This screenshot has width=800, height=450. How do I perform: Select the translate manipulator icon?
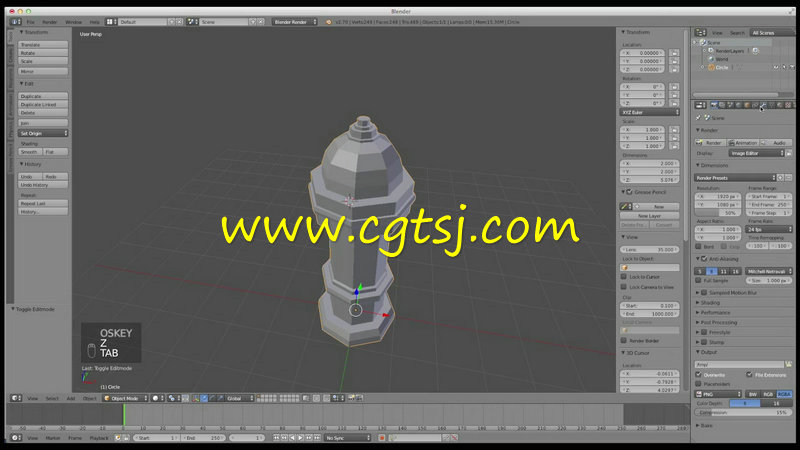tap(204, 398)
